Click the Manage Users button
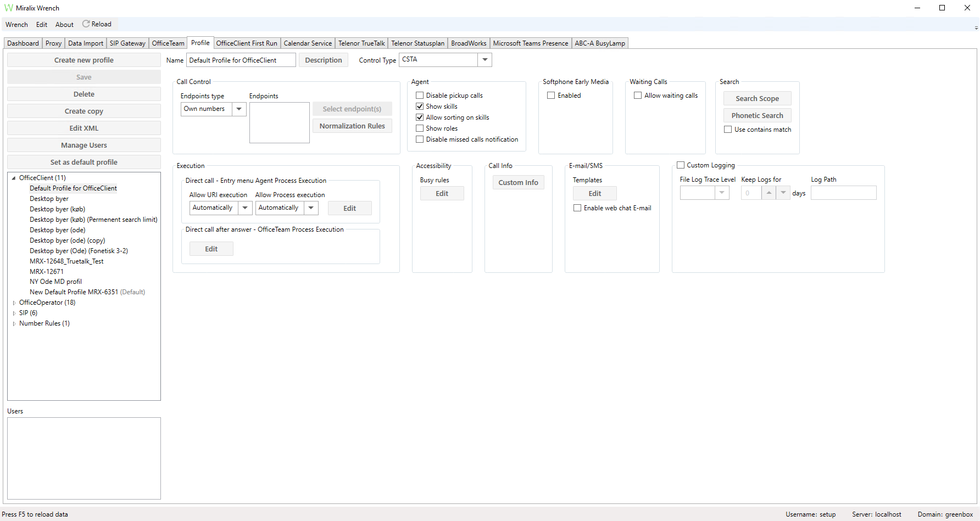The image size is (980, 521). 84,145
